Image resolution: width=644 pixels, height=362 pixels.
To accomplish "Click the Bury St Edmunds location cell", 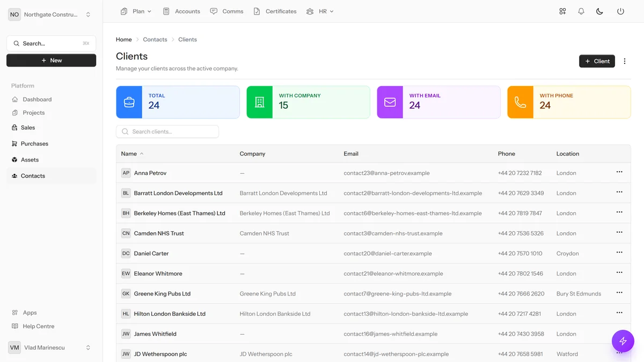I will pyautogui.click(x=579, y=294).
